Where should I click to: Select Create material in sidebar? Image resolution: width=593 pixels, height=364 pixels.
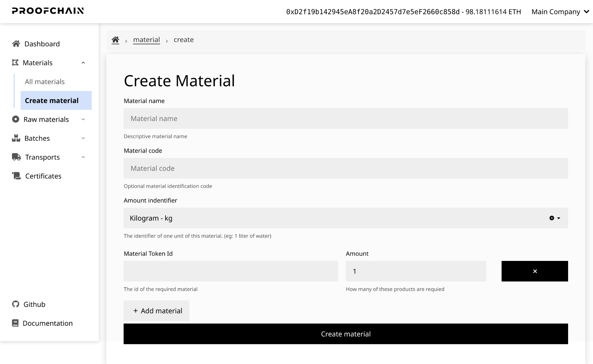[56, 100]
